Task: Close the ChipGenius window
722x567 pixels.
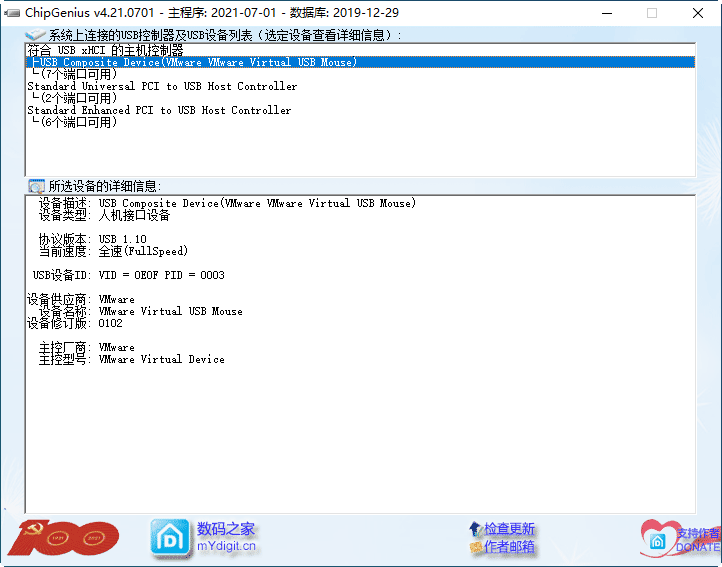Action: 698,13
